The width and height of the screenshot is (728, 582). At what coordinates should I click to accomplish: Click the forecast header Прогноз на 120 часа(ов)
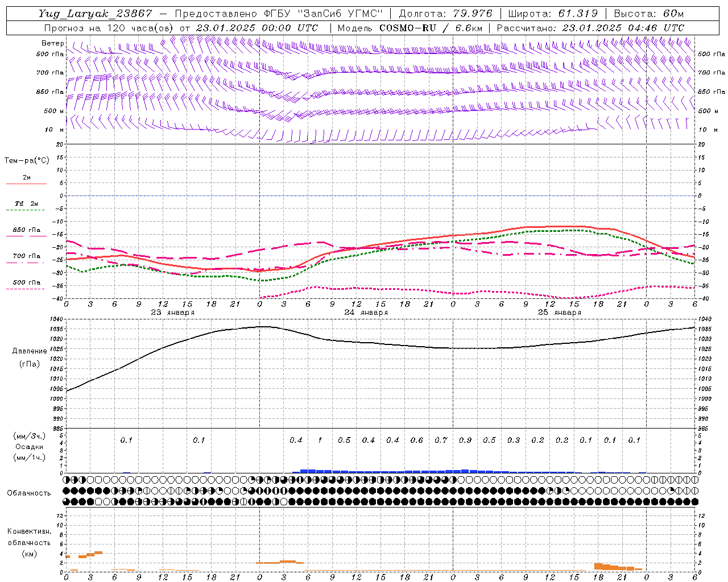pyautogui.click(x=109, y=28)
